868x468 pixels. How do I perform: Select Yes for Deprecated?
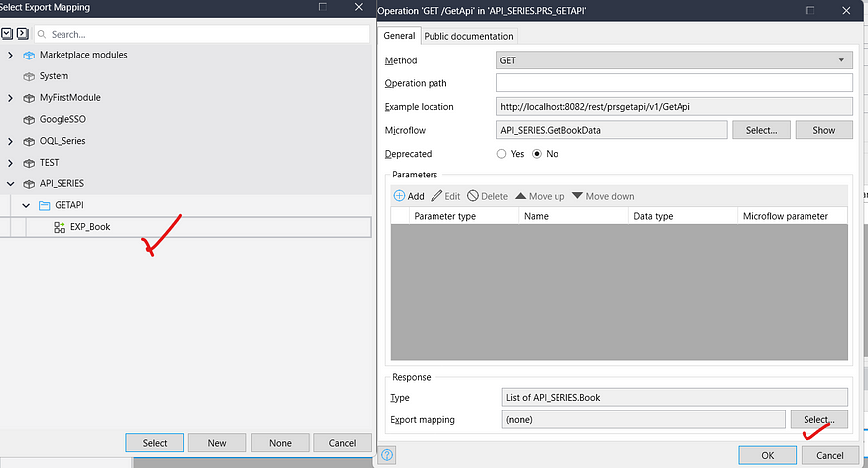pyautogui.click(x=501, y=154)
